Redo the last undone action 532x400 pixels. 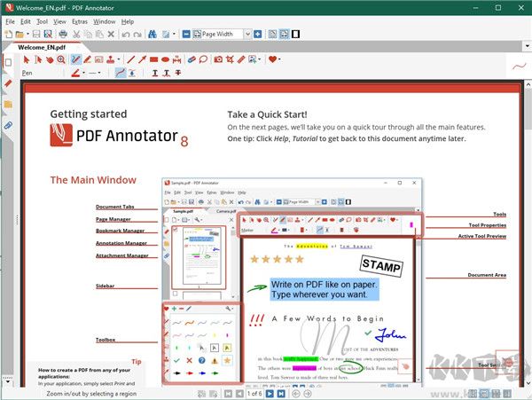137,34
